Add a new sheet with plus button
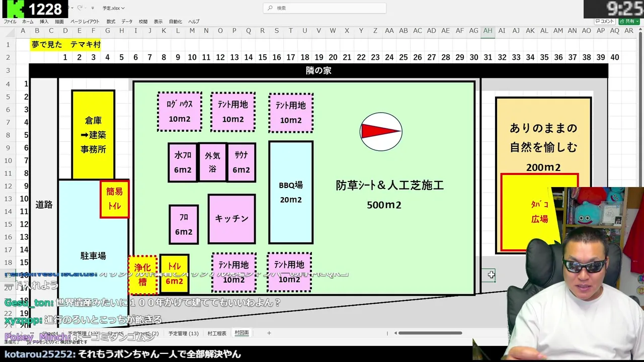This screenshot has height=362, width=644. pos(269,333)
